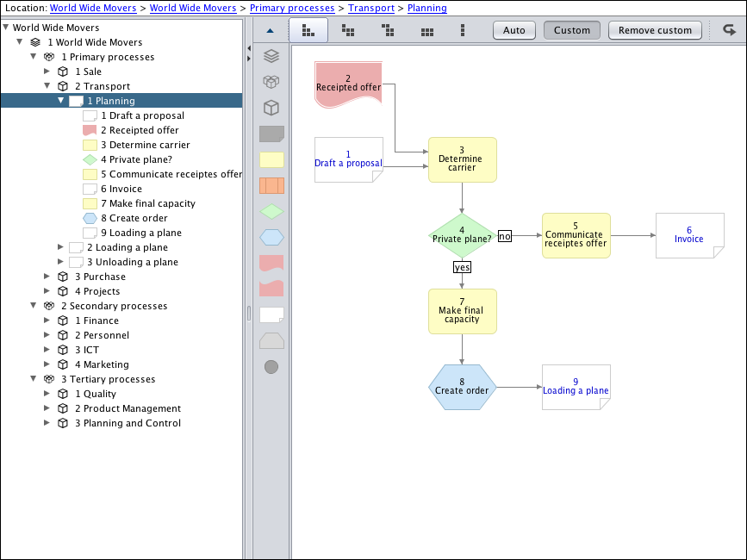
Task: Pick the upper red wavy document shape
Action: [271, 263]
